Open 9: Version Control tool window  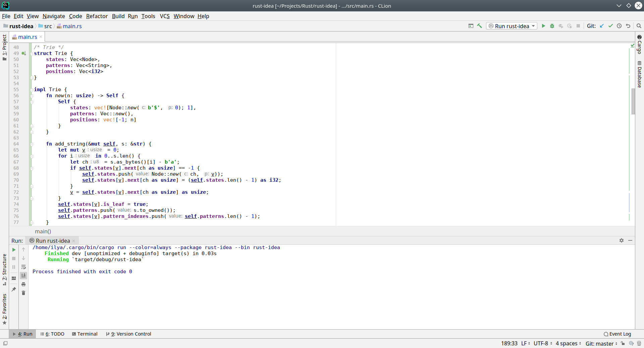tap(128, 334)
